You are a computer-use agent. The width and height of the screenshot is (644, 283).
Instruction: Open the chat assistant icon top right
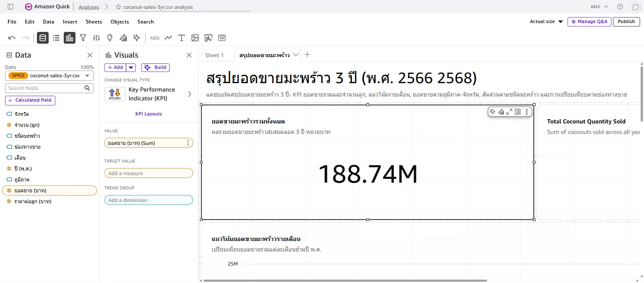[635, 7]
